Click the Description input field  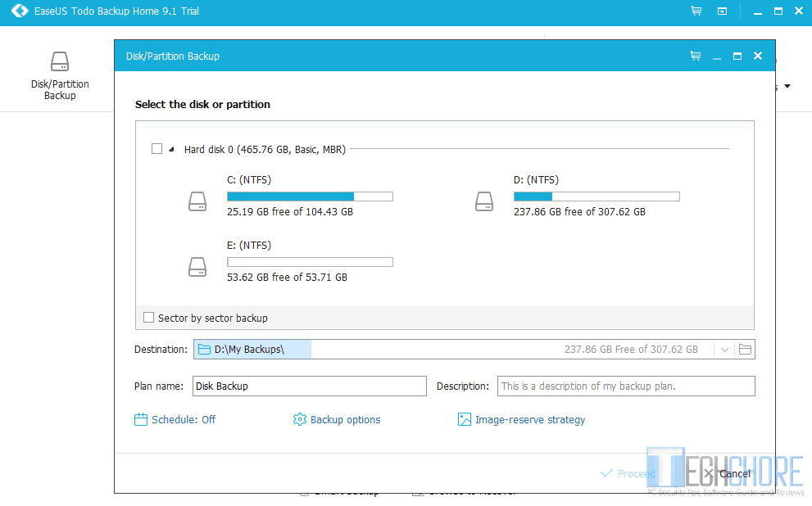[x=626, y=386]
